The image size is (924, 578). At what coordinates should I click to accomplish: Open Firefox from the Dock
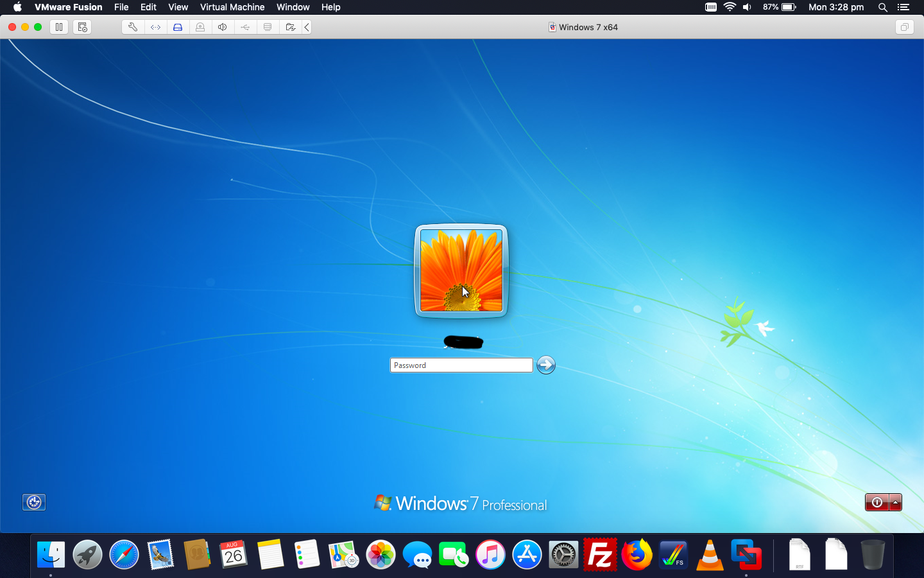click(x=637, y=554)
